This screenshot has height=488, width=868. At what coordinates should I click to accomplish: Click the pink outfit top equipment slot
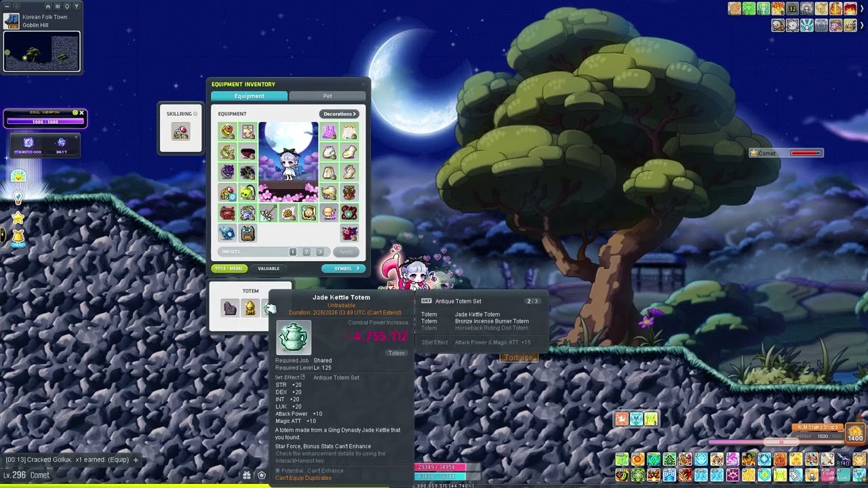coord(329,131)
